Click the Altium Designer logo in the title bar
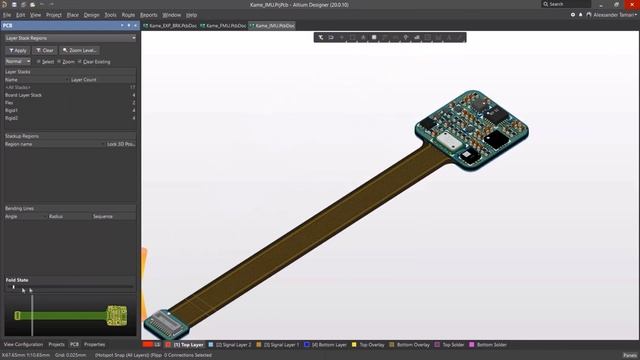 (4, 4)
